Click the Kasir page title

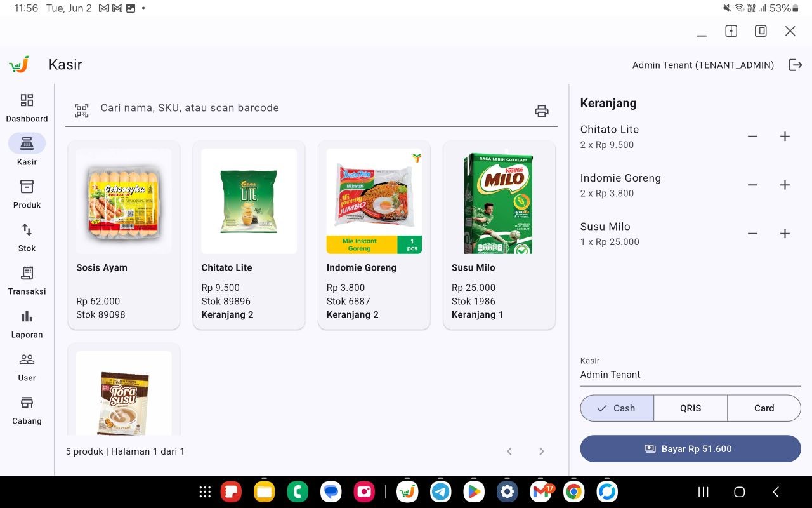[65, 65]
